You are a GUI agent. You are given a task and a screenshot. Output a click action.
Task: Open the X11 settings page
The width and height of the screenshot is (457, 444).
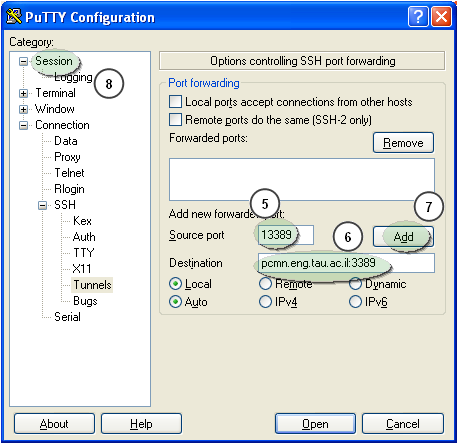tap(82, 269)
